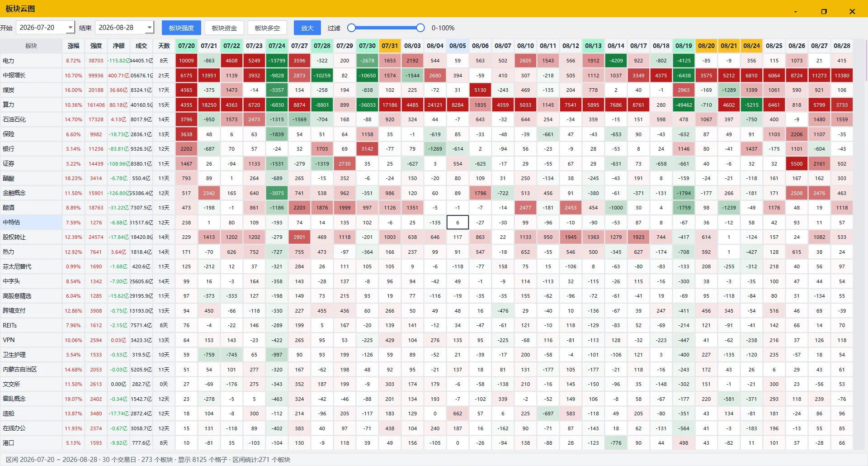Select the REITs sector row
The image size is (868, 466).
(31, 325)
